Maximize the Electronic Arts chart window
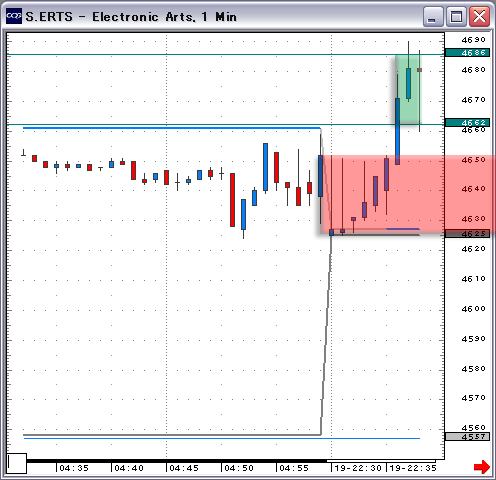This screenshot has height=480, width=496. coord(456,16)
